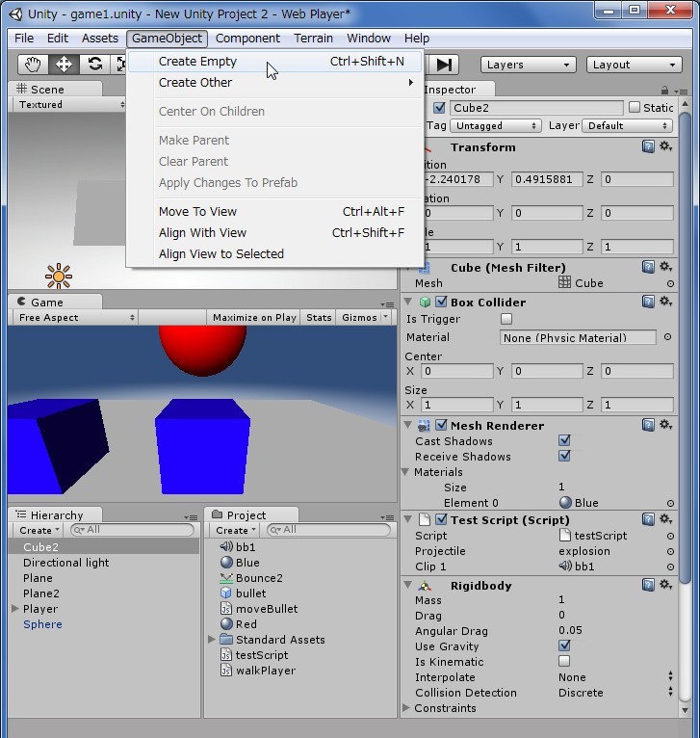Select the Sphere object in Hierarchy
700x738 pixels.
tap(42, 624)
